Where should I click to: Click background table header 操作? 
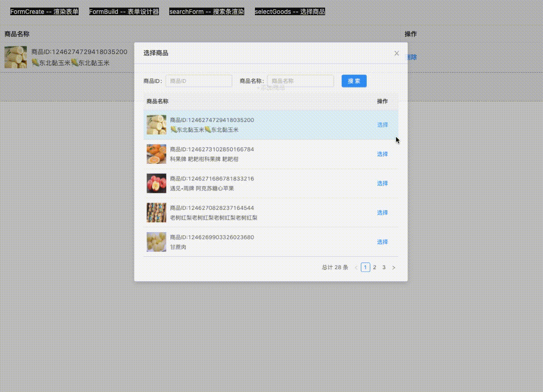click(411, 34)
